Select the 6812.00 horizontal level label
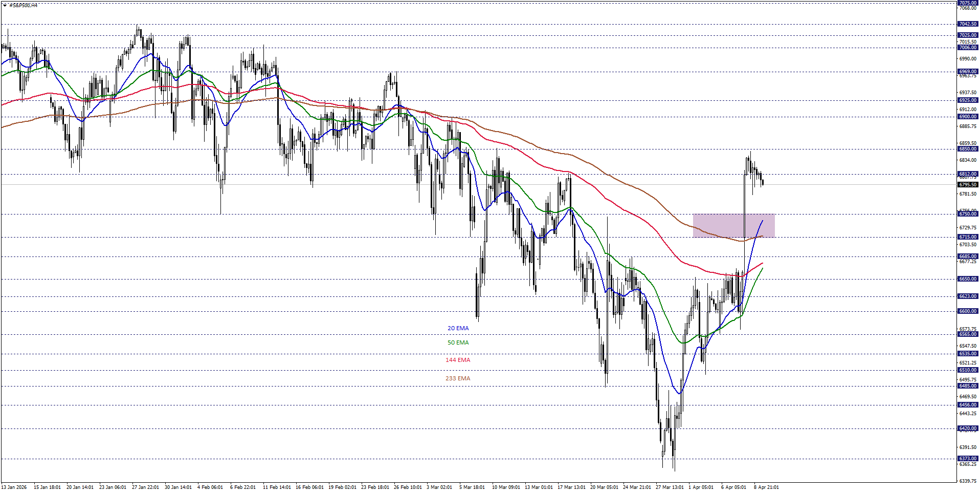 tap(968, 174)
